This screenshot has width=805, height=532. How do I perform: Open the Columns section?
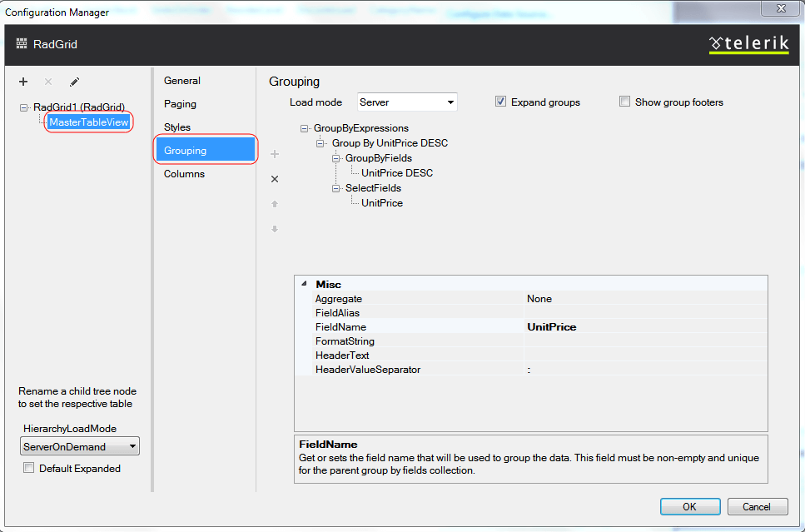(184, 174)
